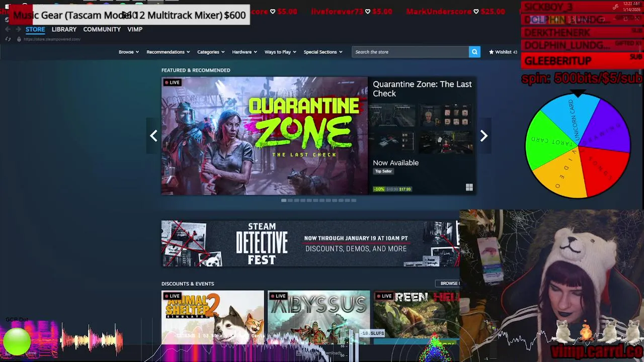
Task: Switch to the STORE tab
Action: click(x=35, y=29)
